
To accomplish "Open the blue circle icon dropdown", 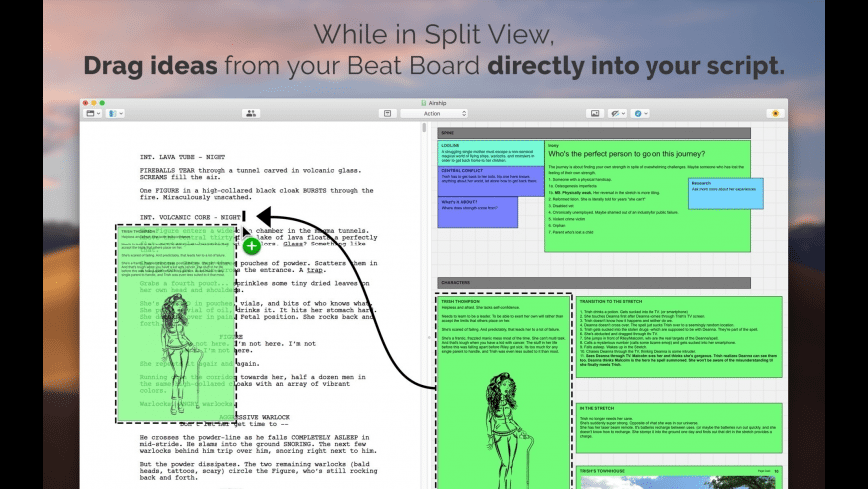I will pyautogui.click(x=640, y=113).
